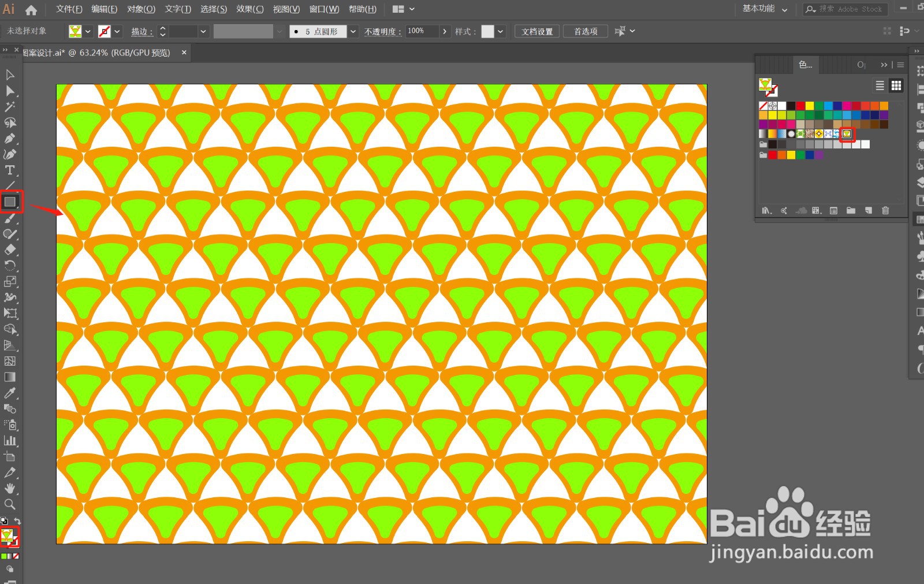Select the Line Segment tool
This screenshot has height=584, width=924.
tap(10, 185)
